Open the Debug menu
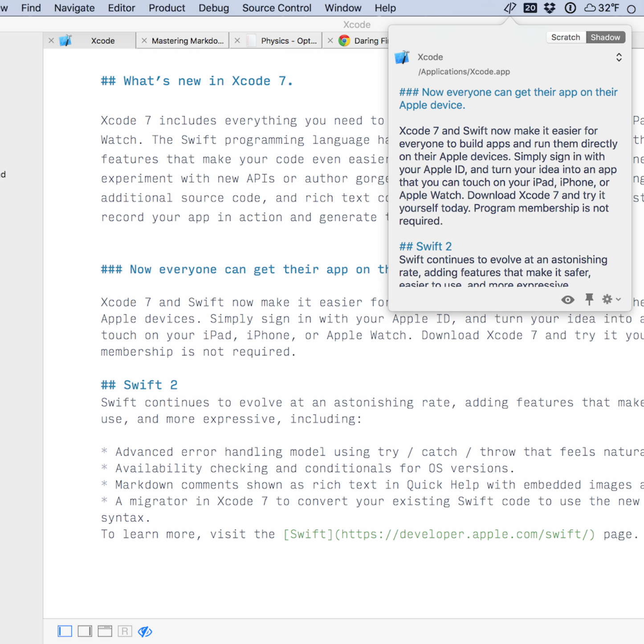644x644 pixels. [214, 8]
